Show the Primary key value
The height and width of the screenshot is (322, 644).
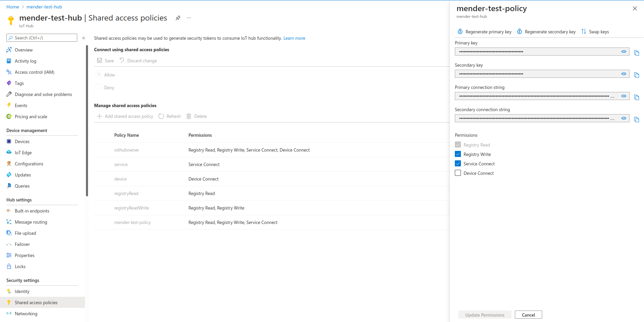coord(623,52)
